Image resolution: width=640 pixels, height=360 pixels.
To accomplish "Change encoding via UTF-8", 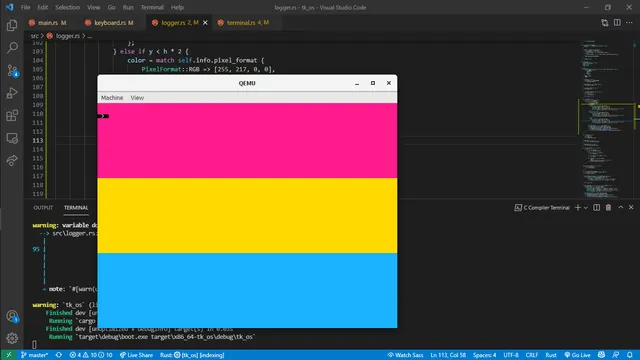I will (x=511, y=355).
